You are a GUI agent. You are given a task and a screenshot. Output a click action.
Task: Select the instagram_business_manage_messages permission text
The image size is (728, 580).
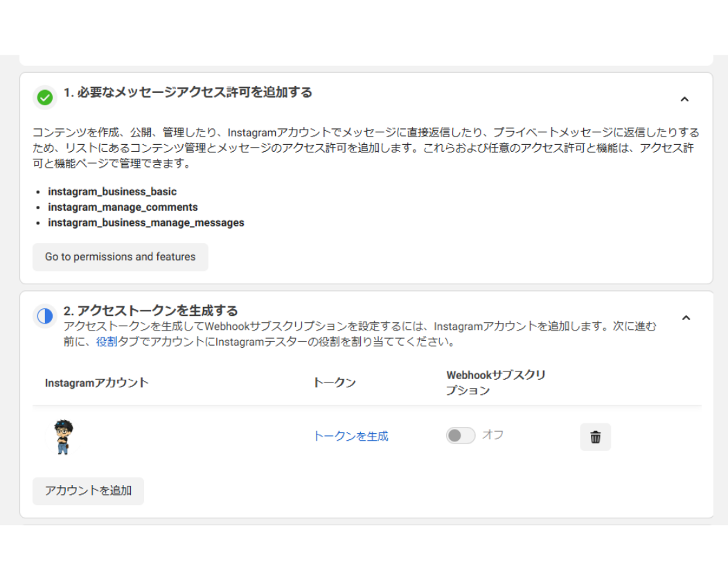[146, 223]
